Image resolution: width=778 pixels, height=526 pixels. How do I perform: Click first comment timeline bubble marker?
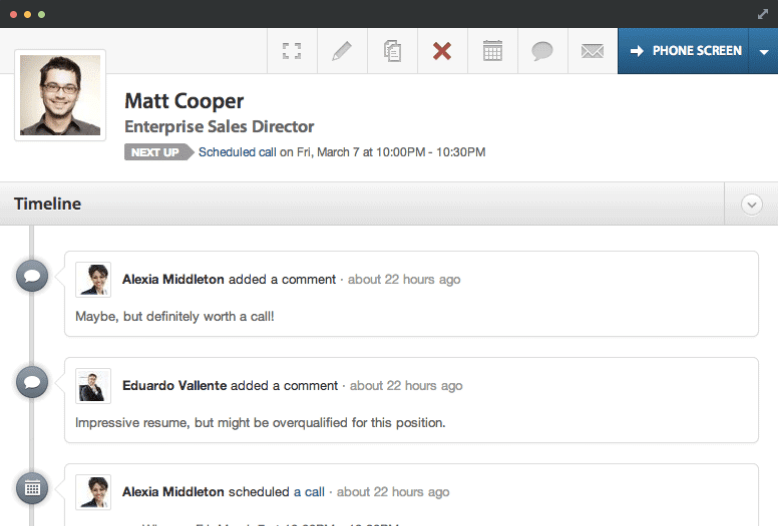pyautogui.click(x=32, y=275)
